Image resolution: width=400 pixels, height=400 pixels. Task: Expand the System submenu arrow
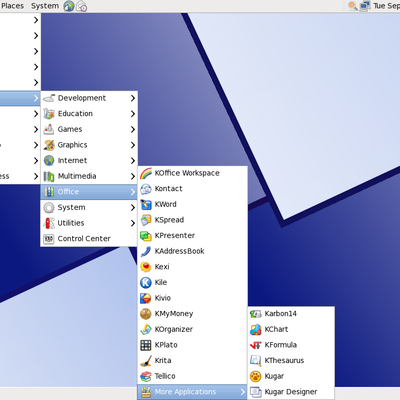(x=133, y=207)
